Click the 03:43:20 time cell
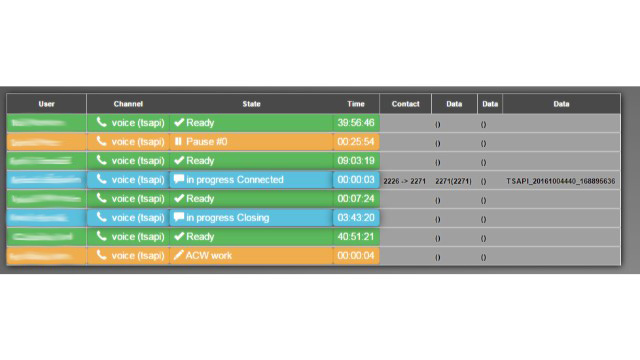The height and width of the screenshot is (360, 640). point(356,218)
